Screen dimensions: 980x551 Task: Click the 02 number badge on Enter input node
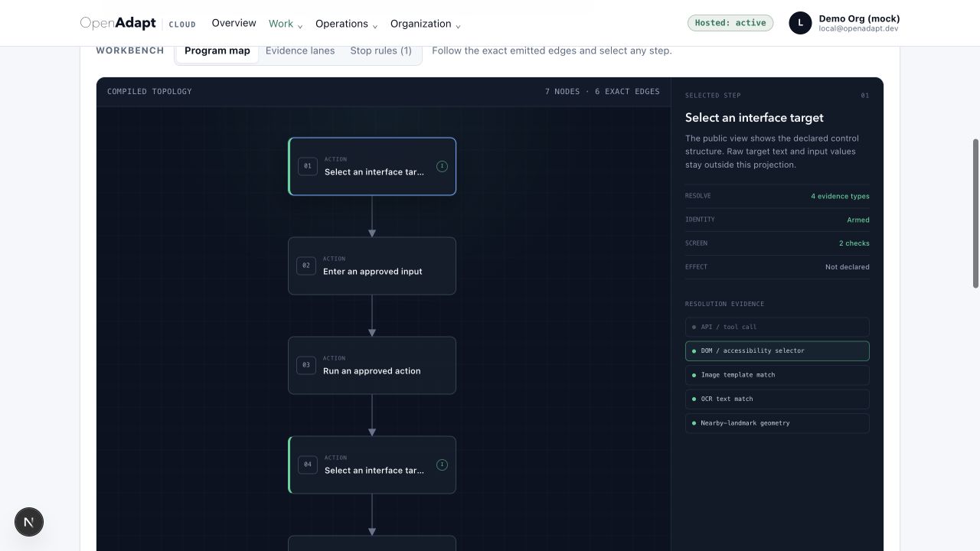306,266
